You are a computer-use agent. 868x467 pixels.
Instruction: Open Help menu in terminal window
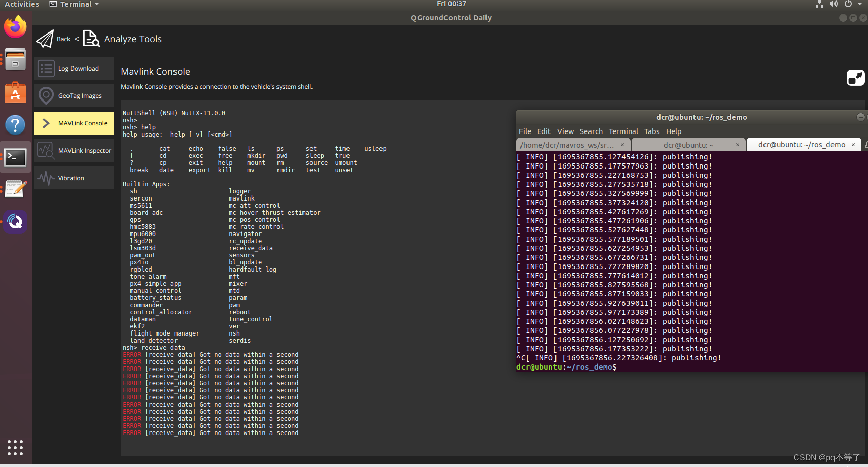pos(674,131)
